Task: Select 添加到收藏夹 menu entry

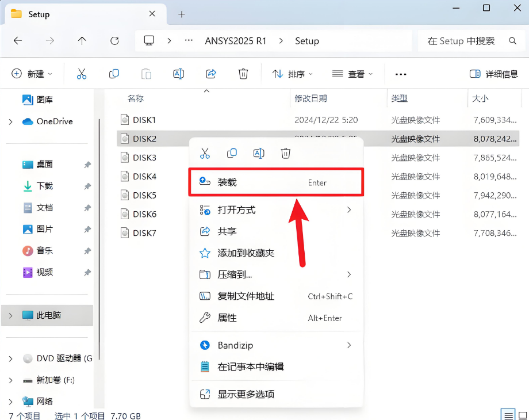Action: click(276, 253)
